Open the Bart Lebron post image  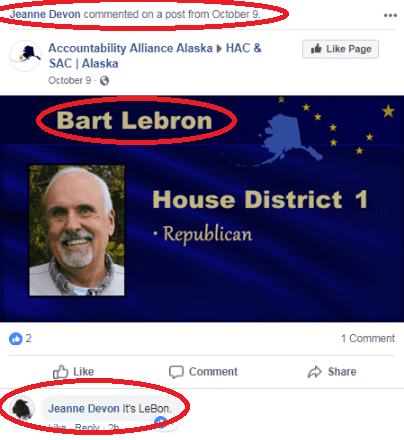coord(202,209)
